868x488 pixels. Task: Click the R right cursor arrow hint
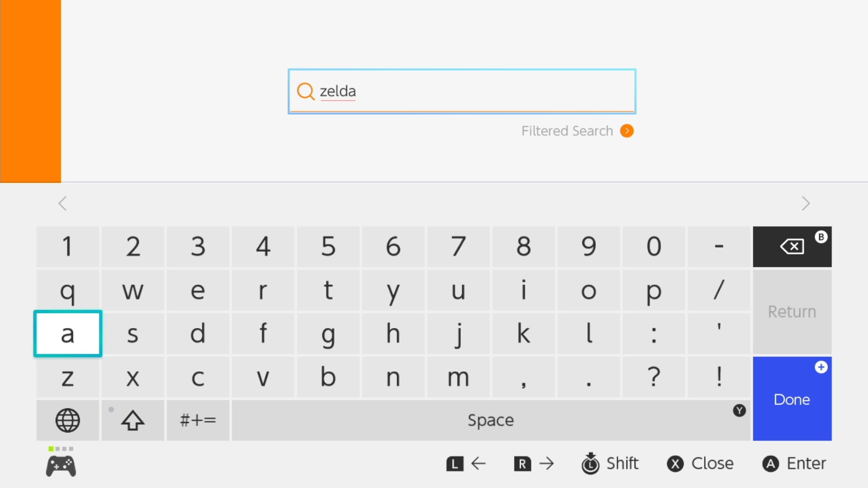pos(534,464)
